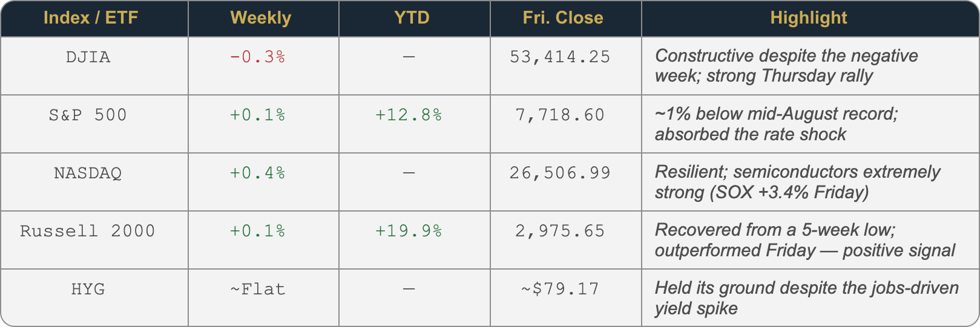Select the +12.8% YTD value

[409, 115]
